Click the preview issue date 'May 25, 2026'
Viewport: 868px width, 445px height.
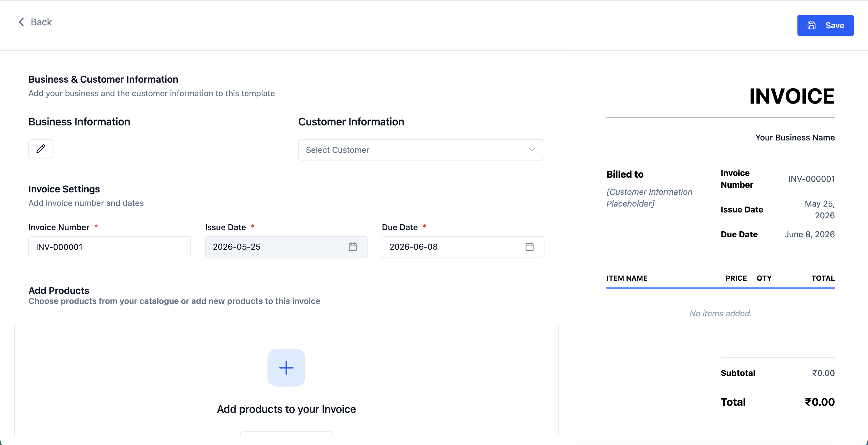(x=820, y=210)
